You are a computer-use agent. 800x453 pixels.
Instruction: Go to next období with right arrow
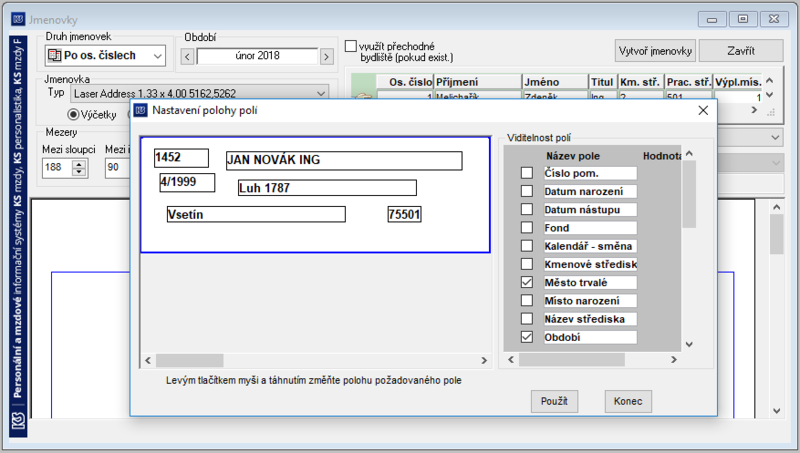point(327,56)
